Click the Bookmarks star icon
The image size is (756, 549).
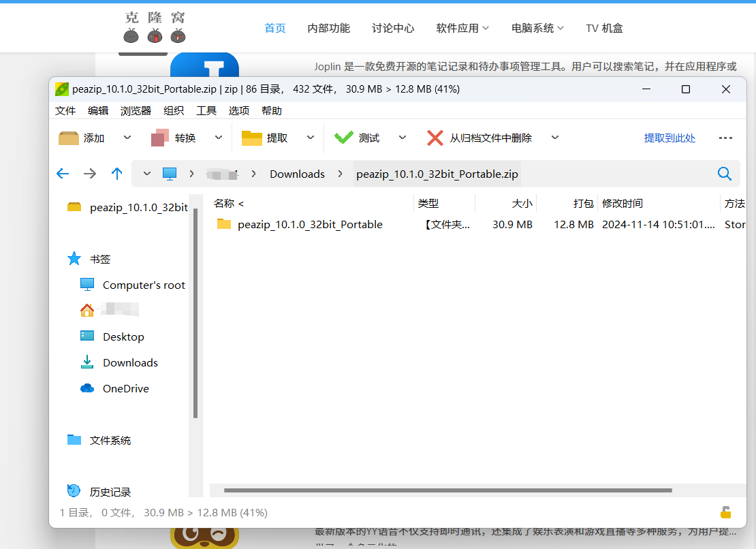tap(74, 259)
